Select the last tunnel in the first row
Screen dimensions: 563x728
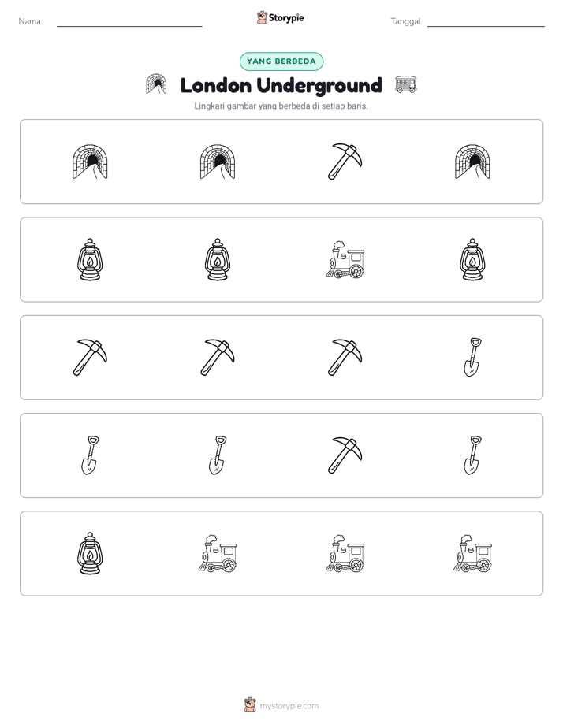[472, 162]
